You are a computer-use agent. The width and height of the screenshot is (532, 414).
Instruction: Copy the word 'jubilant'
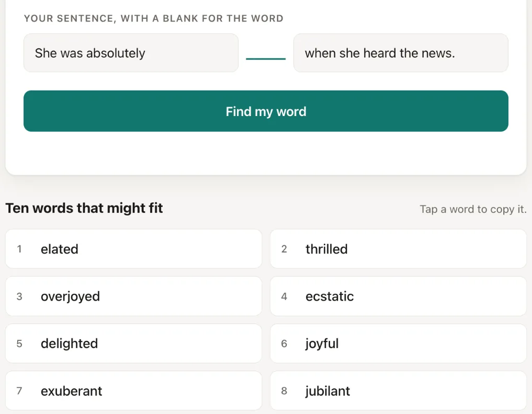pos(398,390)
